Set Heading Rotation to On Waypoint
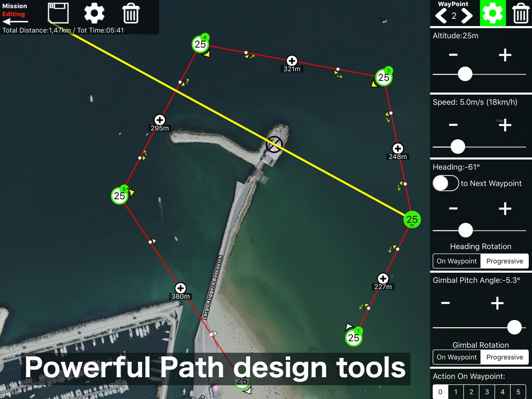 click(x=457, y=261)
